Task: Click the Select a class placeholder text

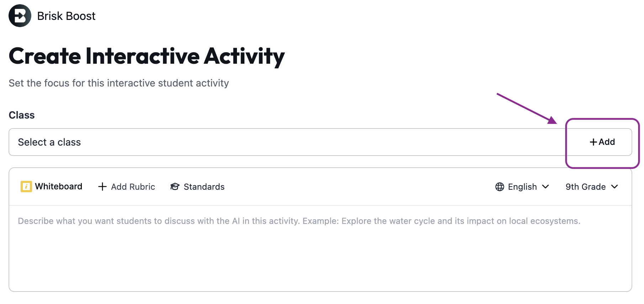Action: click(x=49, y=142)
